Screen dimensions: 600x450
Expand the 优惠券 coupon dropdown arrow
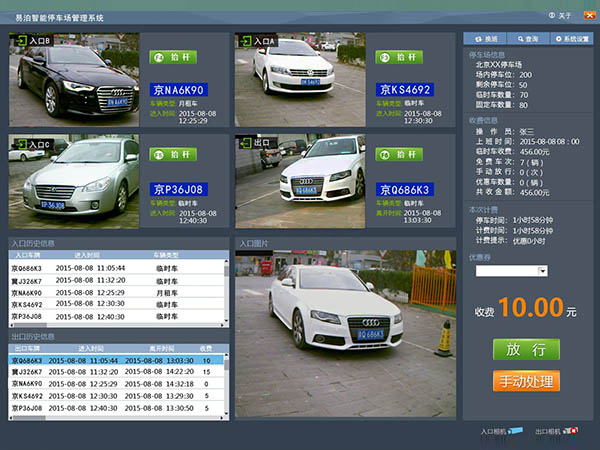click(x=543, y=271)
